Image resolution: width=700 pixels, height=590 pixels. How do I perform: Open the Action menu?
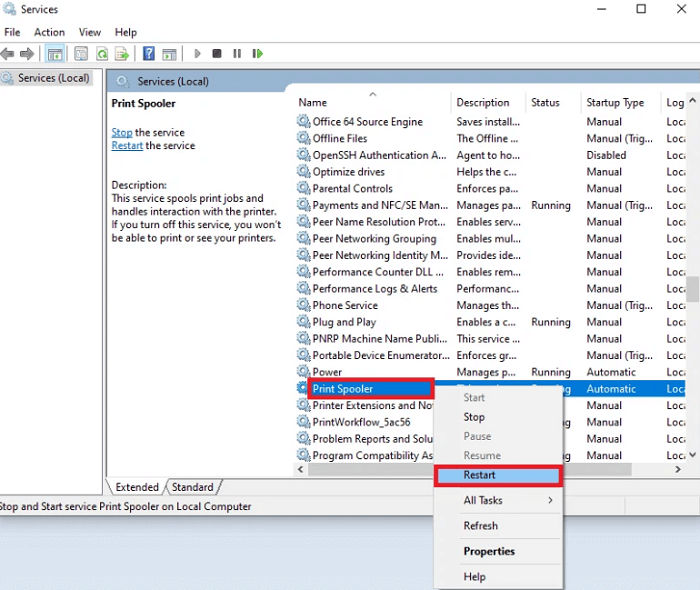tap(50, 32)
